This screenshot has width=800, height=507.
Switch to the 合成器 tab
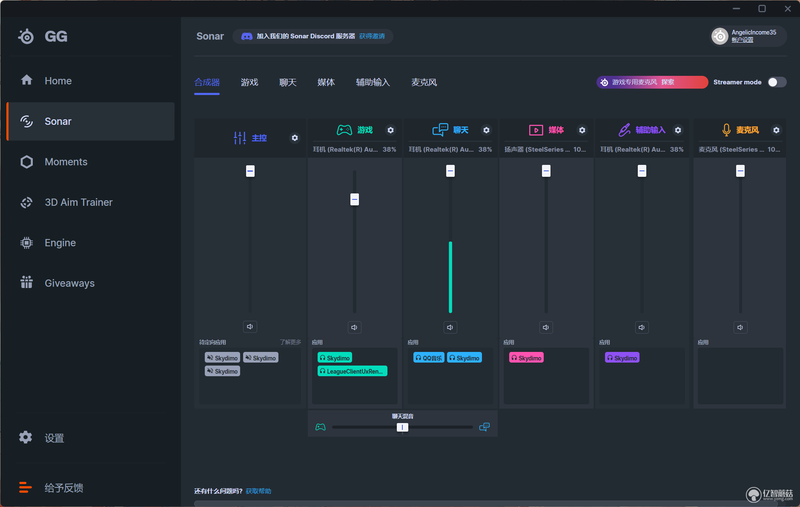(x=207, y=83)
